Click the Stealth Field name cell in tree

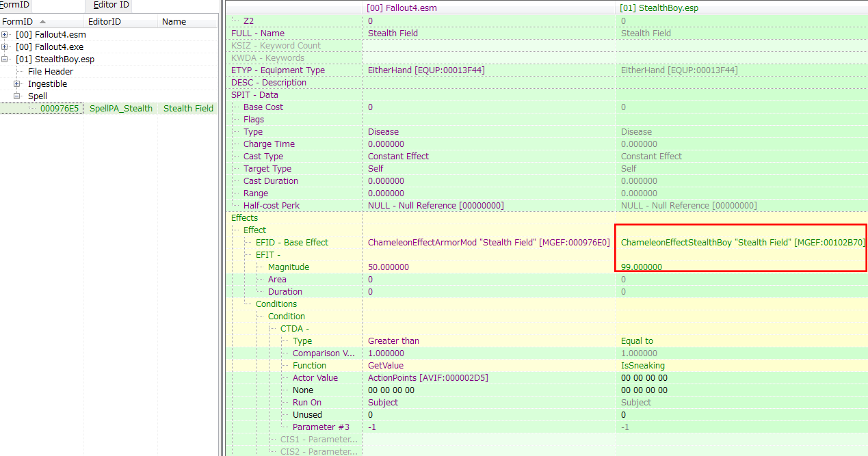coord(188,108)
